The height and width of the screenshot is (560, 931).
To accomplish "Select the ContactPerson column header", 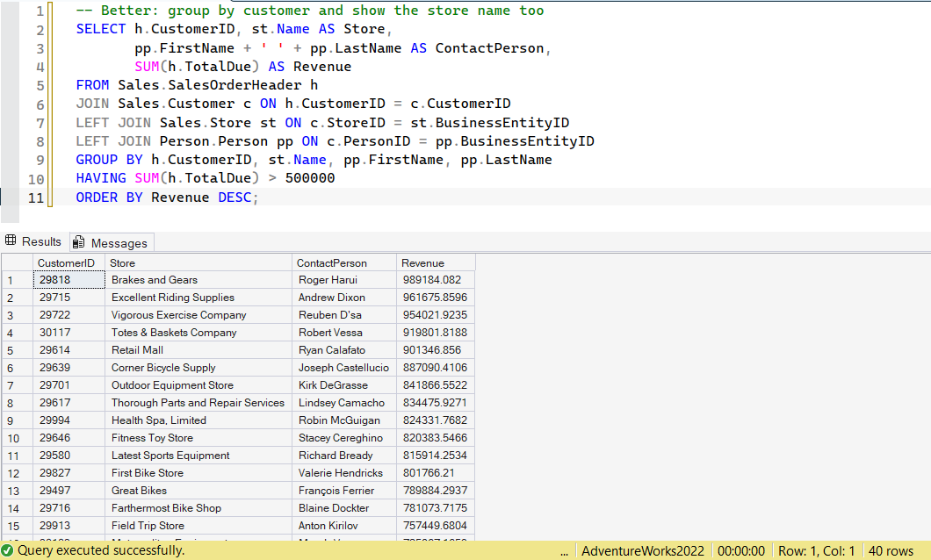I will [343, 262].
